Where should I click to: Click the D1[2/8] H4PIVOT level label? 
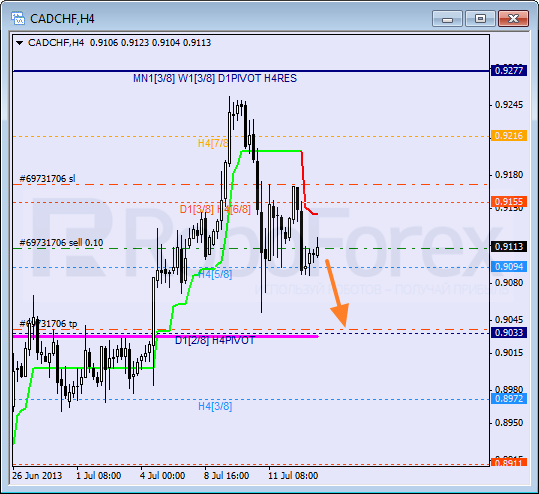tap(215, 340)
